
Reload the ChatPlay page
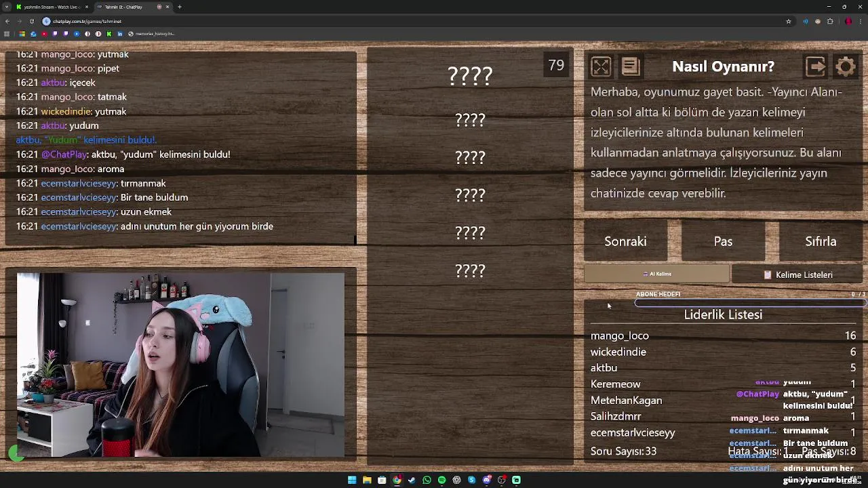tap(31, 21)
